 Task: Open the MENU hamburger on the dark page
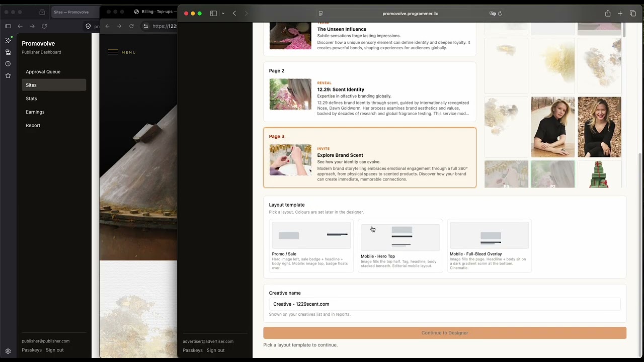click(x=122, y=52)
